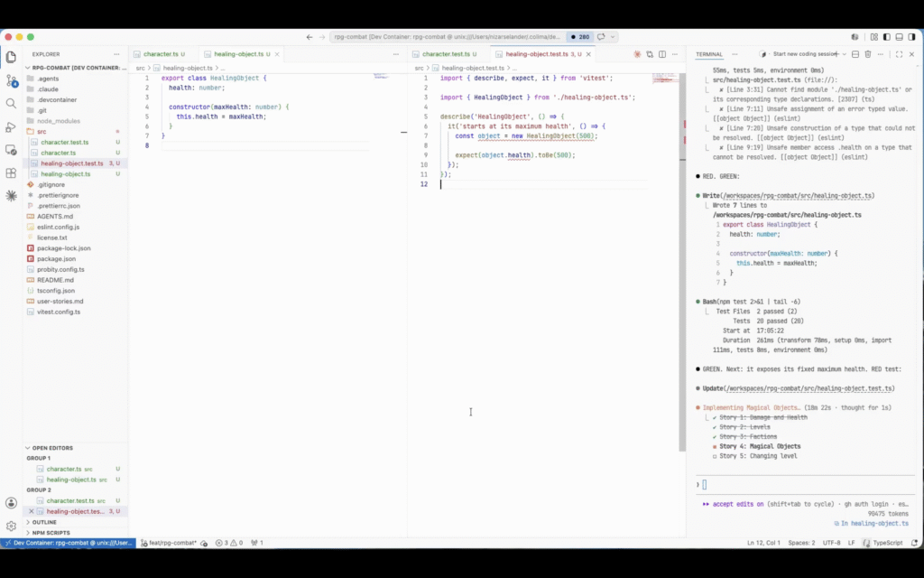
Task: Close the terminal panel
Action: coord(911,54)
